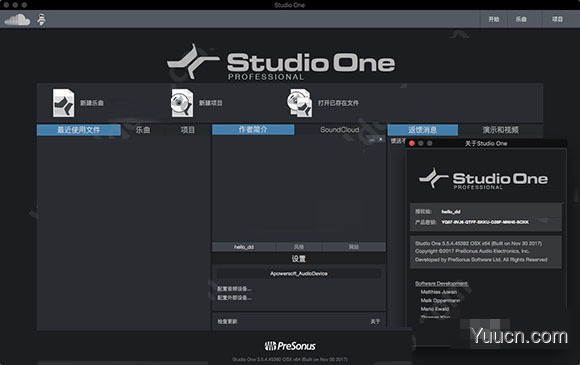This screenshot has height=365, width=580.
Task: Click the name "Mario Ewald"
Action: pos(435,309)
